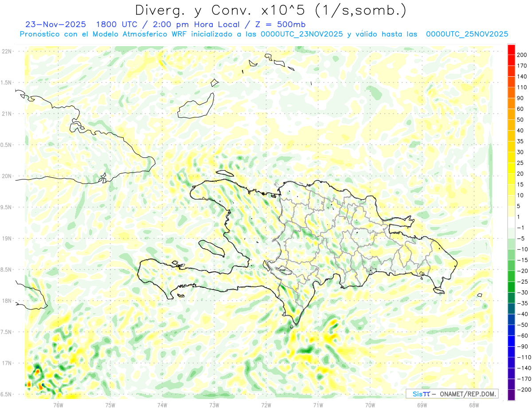Click the colorbar value '-30'
The height and width of the screenshot is (411, 532).
(x=522, y=292)
